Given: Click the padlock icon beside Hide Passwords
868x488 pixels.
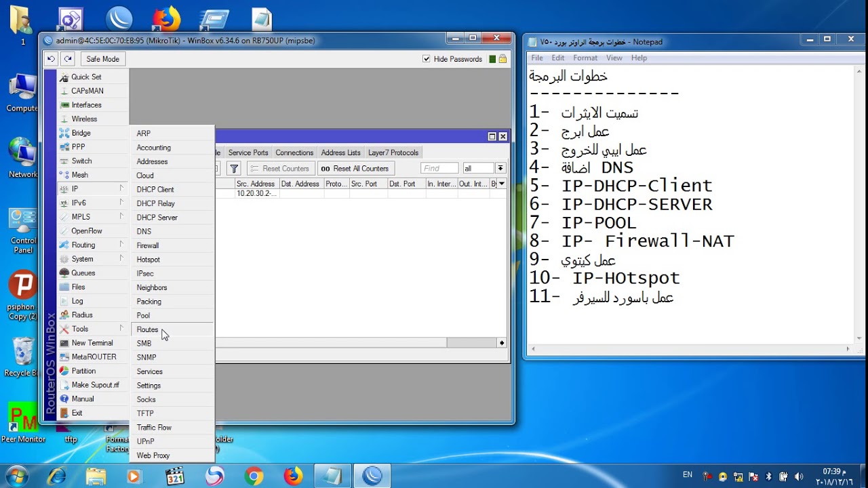Looking at the screenshot, I should click(502, 59).
